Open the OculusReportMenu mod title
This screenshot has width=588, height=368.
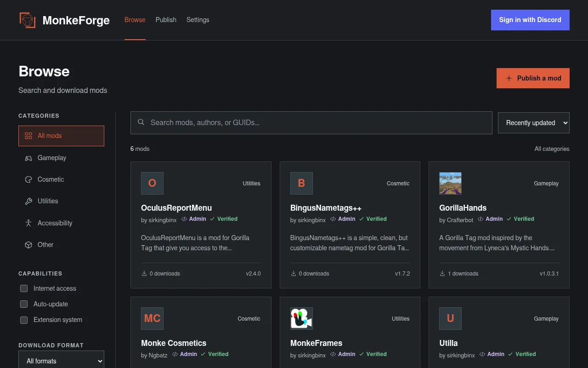(176, 208)
